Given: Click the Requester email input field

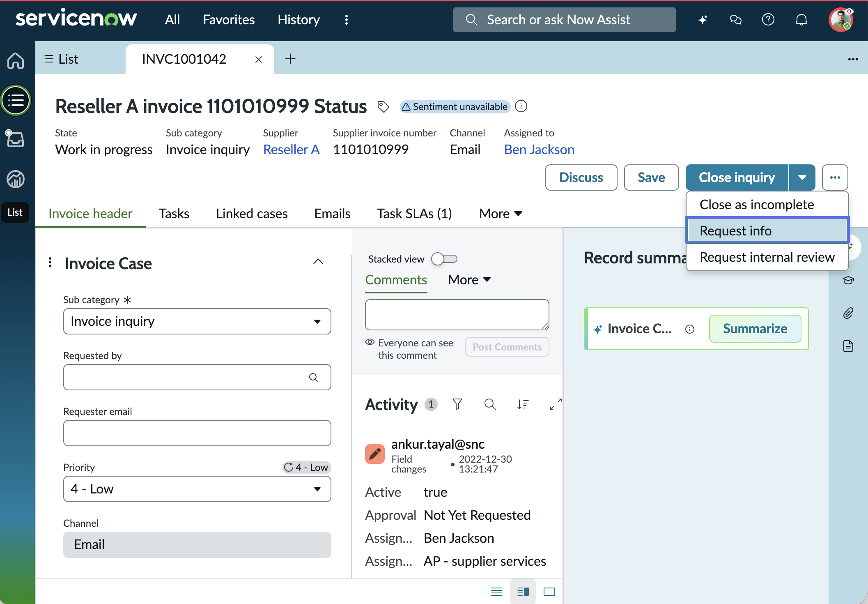Looking at the screenshot, I should point(197,433).
